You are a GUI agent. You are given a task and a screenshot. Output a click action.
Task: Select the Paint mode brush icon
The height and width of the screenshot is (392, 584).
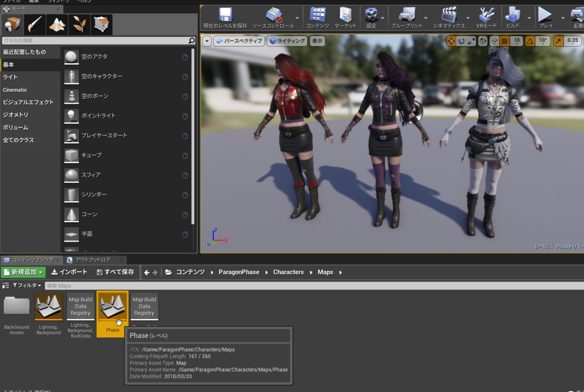tap(35, 24)
